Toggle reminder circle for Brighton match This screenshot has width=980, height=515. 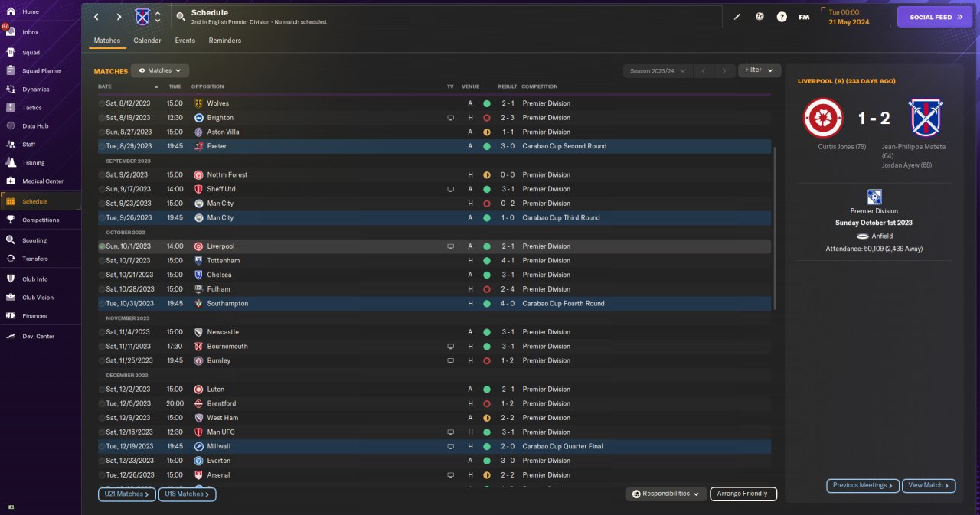(102, 118)
